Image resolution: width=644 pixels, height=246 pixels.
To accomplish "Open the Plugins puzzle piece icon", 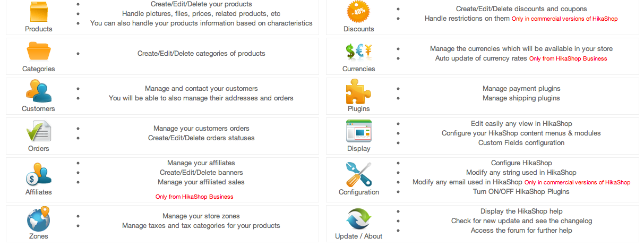I will point(359,91).
